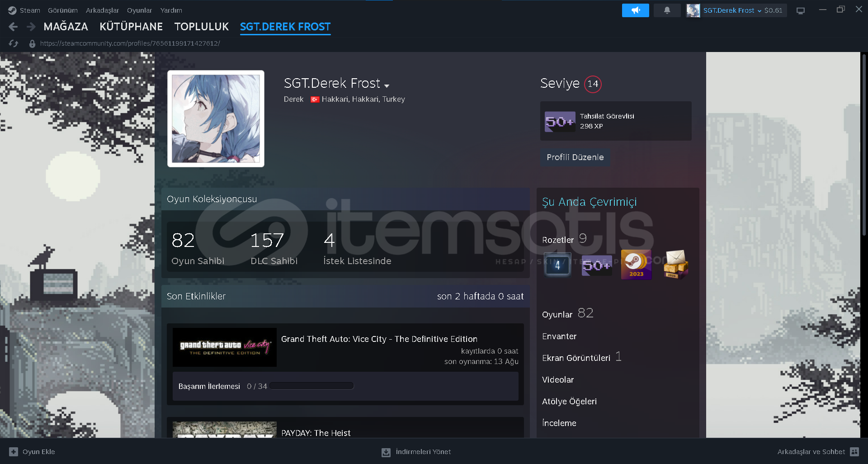Open account dropdown SGT.Derek Frost in top bar
This screenshot has width=868, height=464.
point(732,10)
